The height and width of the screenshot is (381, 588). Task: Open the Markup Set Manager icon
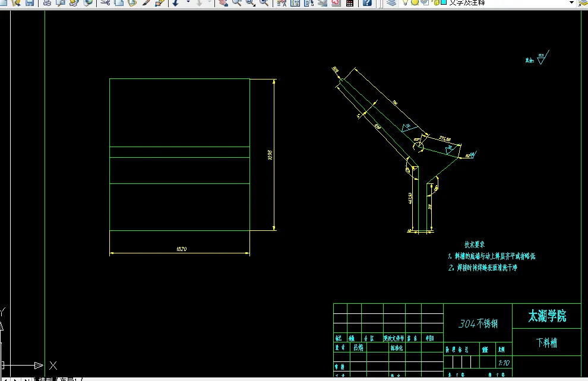[x=336, y=2]
